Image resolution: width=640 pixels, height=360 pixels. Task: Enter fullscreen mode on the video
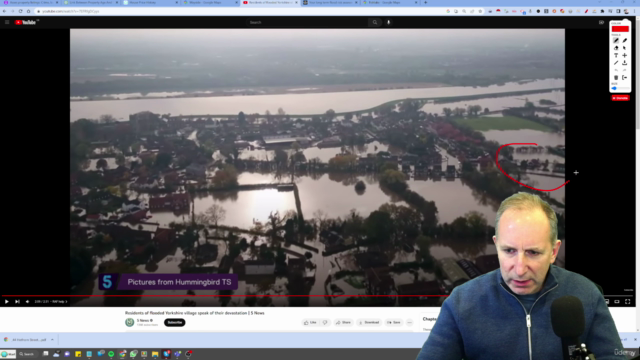(x=627, y=302)
